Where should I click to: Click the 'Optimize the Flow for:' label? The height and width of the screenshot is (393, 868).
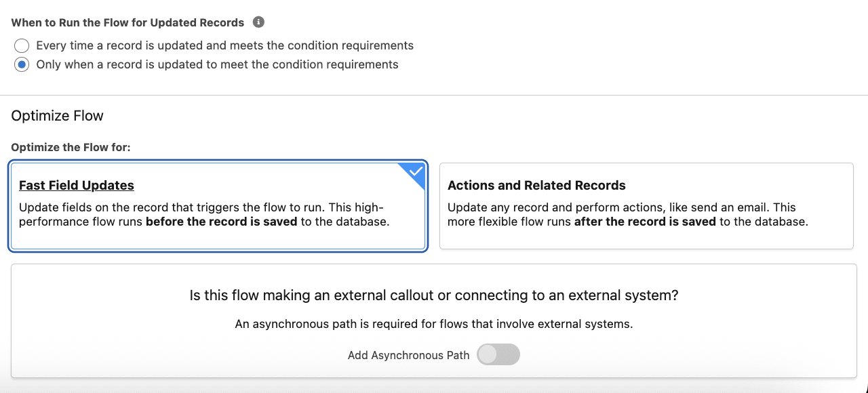(71, 147)
